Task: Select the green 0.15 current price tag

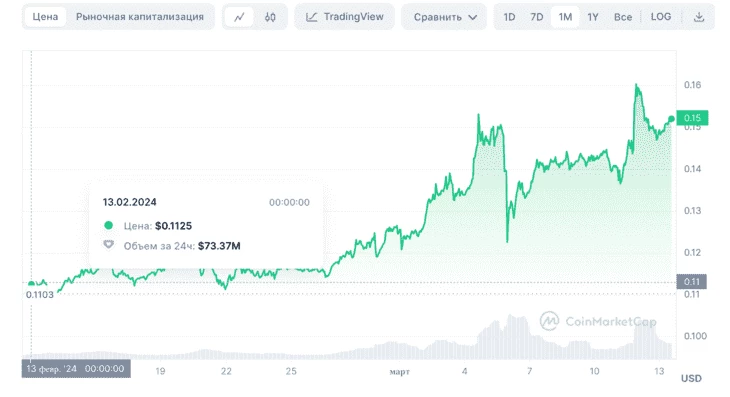Action: pyautogui.click(x=692, y=118)
